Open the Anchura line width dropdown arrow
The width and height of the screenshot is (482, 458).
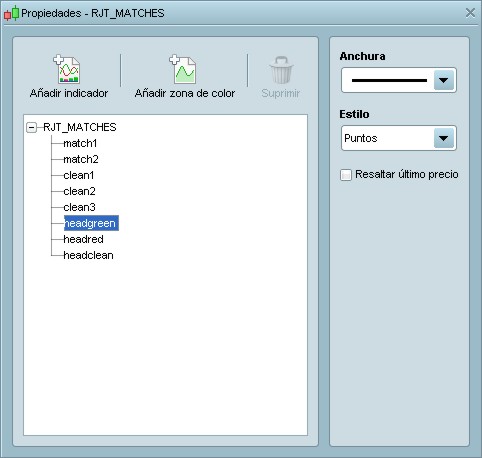click(x=444, y=80)
